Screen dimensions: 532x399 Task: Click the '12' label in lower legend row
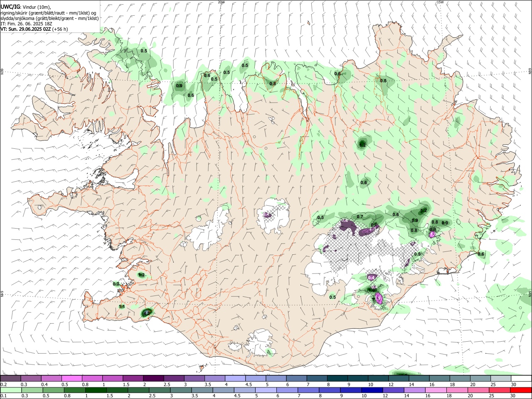click(x=385, y=396)
